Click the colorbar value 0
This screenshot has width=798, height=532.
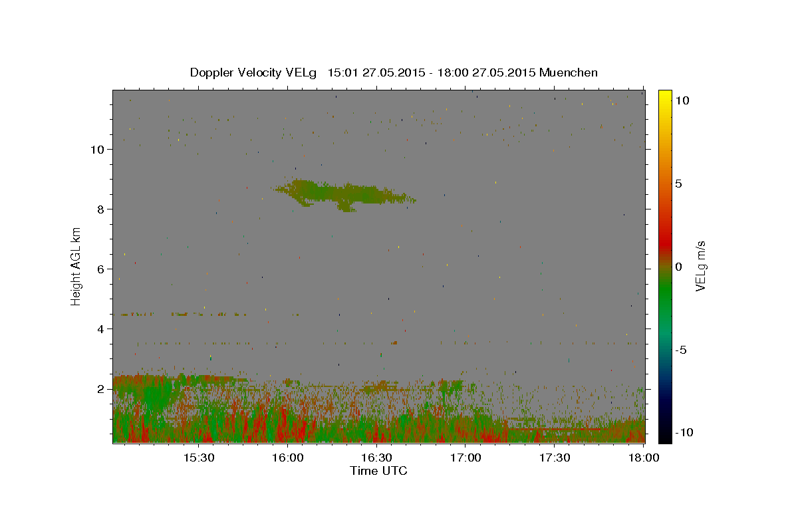[x=679, y=267]
